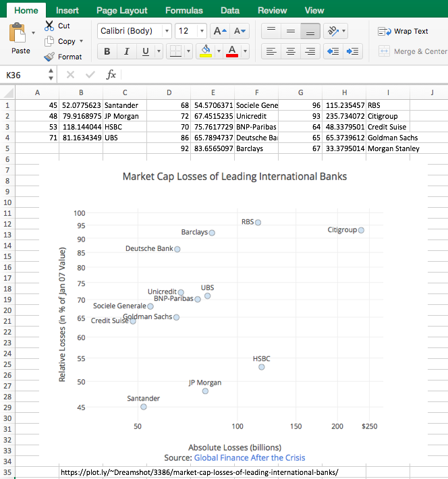The height and width of the screenshot is (479, 448).
Task: Click the Merge & Center button label
Action: pyautogui.click(x=420, y=51)
